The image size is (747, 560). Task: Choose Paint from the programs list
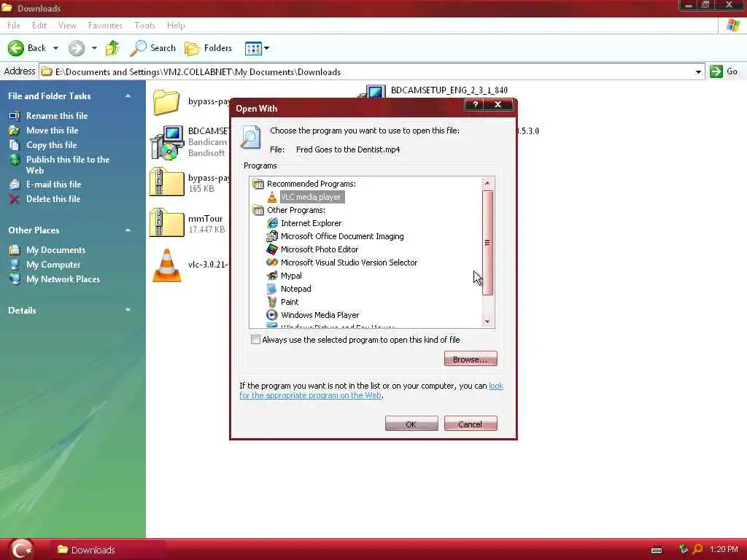(289, 302)
